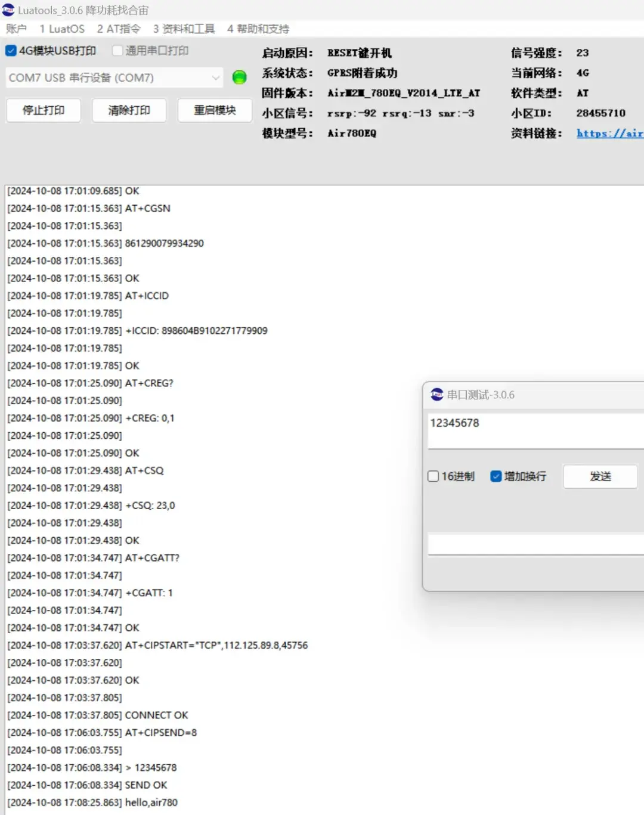Click the log line AT+CGATT?
The width and height of the screenshot is (644, 815).
152,558
